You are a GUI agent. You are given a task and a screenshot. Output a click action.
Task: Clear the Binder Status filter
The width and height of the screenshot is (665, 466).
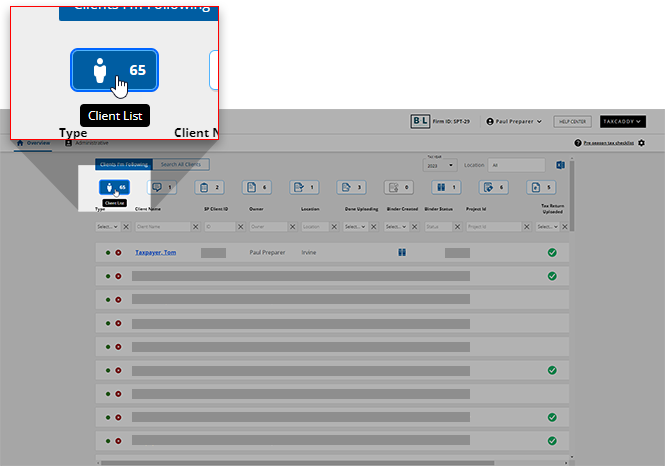tap(458, 227)
